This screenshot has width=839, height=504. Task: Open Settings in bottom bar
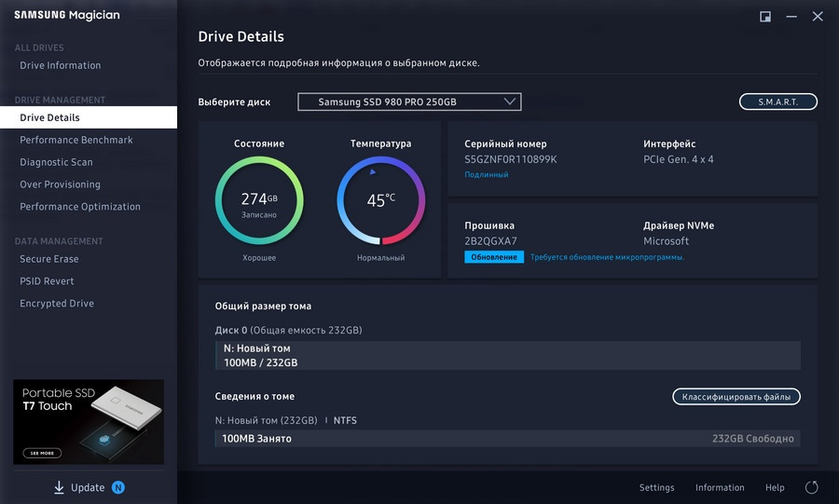tap(656, 487)
